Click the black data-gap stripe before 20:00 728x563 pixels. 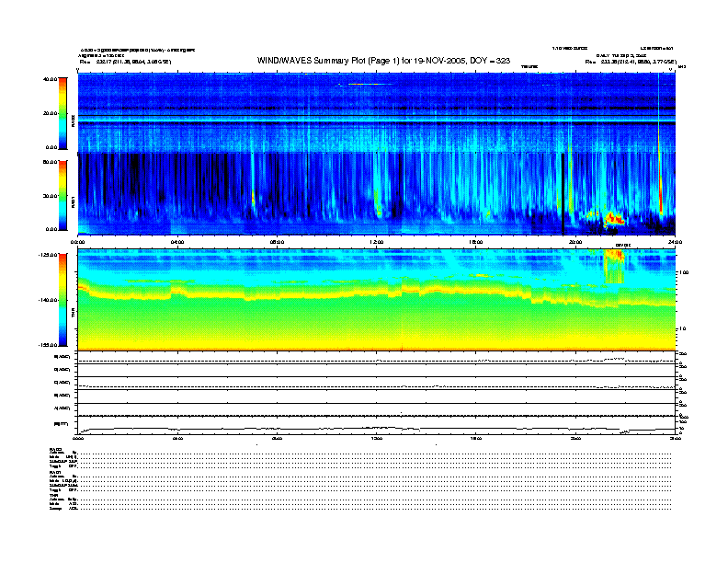563,194
